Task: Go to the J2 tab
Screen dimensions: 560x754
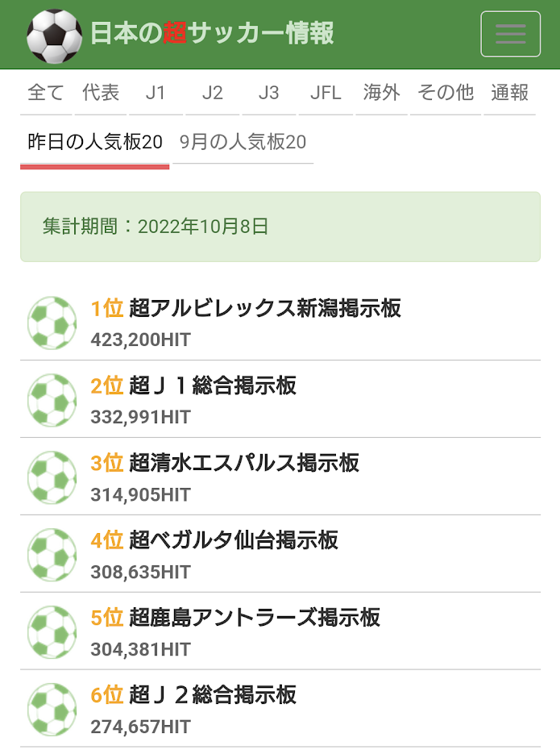Action: point(212,93)
